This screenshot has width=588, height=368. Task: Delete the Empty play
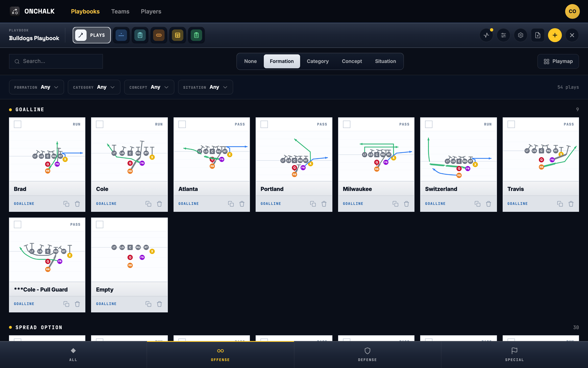(159, 304)
